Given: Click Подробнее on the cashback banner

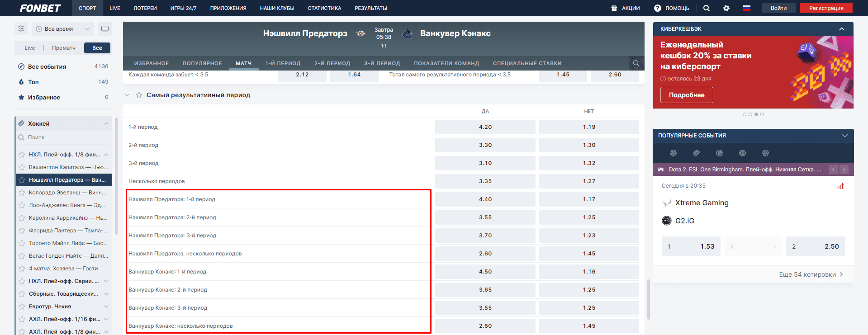Looking at the screenshot, I should (687, 95).
